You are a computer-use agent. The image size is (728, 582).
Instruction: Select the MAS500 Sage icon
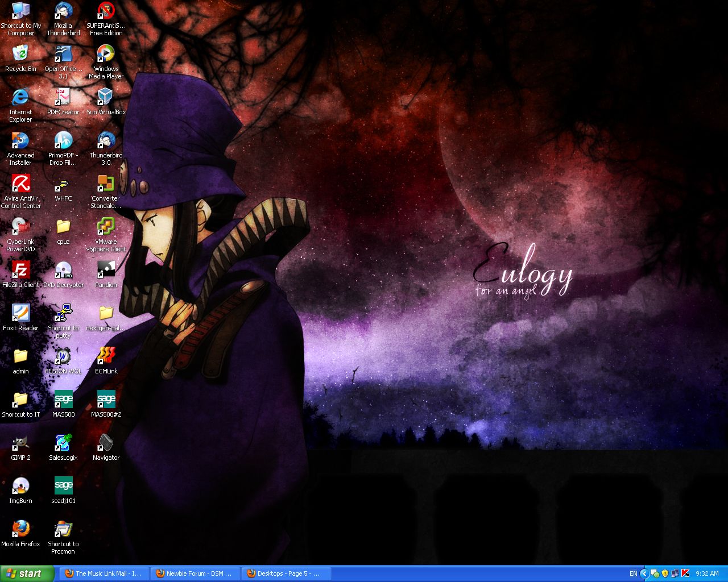click(63, 404)
